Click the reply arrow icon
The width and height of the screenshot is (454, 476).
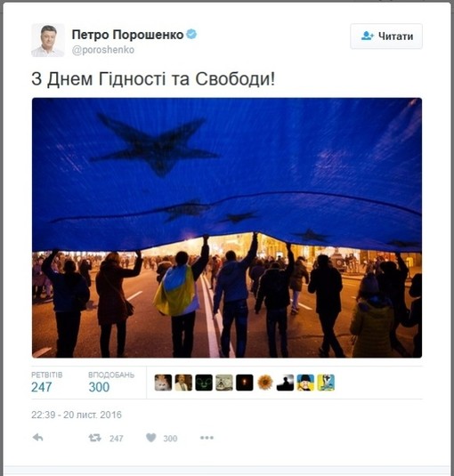(x=38, y=438)
